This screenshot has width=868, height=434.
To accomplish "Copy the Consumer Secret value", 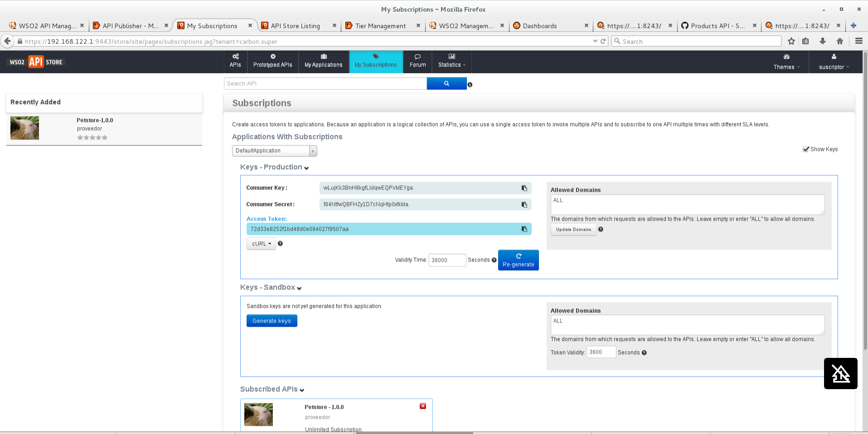I will [524, 205].
